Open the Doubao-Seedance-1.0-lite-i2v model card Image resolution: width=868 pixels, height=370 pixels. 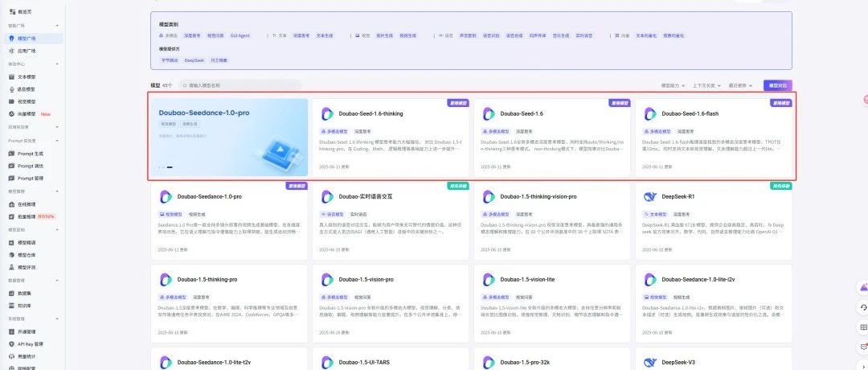[x=714, y=303]
